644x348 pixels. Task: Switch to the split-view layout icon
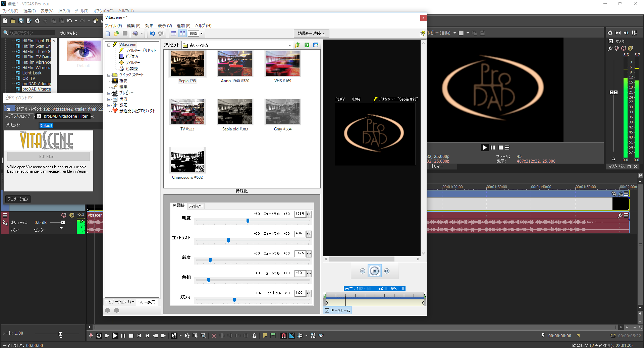coord(182,34)
